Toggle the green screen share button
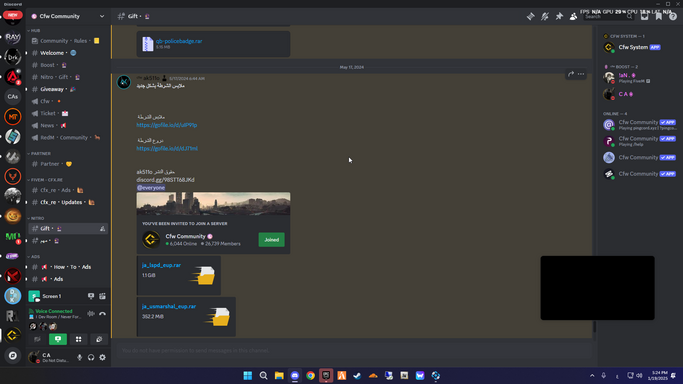Viewport: 683px width, 384px height. pos(58,339)
